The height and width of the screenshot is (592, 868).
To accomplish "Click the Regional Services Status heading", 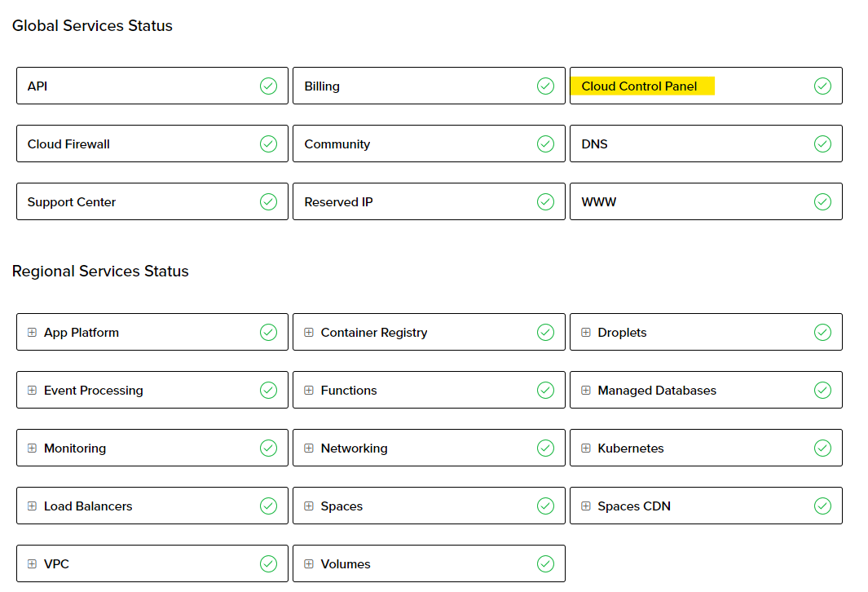I will 100,272.
